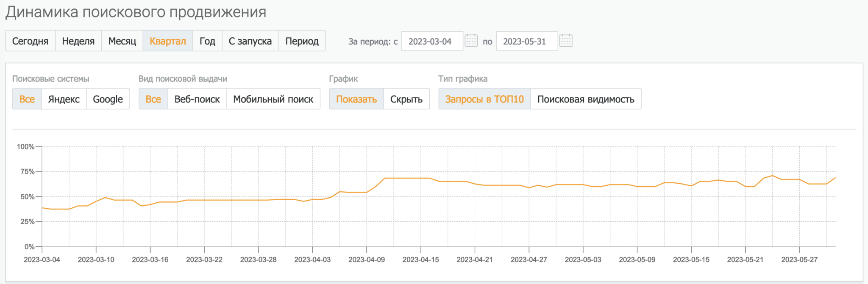Hide the chart with Скрыть
868x284 pixels.
pos(406,99)
